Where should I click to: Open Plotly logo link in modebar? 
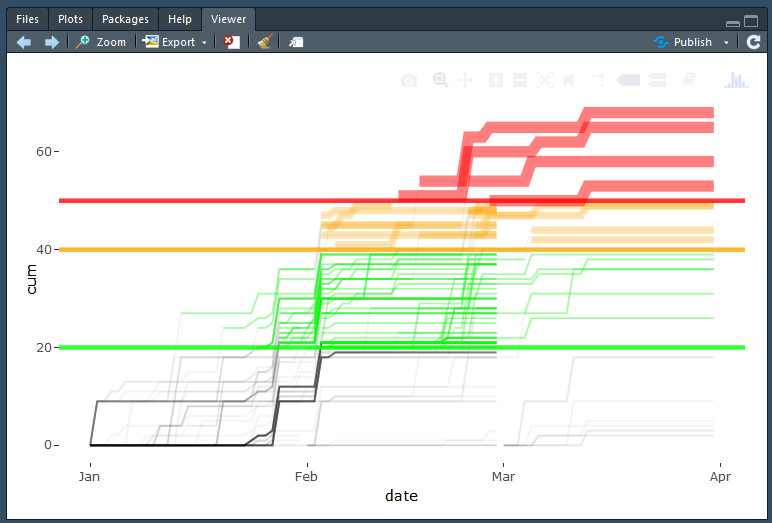[x=736, y=80]
